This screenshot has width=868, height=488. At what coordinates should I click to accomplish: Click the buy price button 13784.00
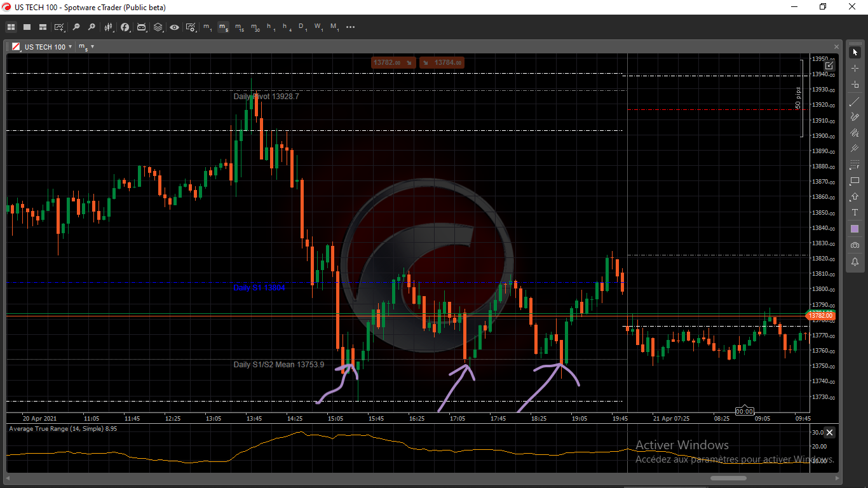tap(441, 62)
